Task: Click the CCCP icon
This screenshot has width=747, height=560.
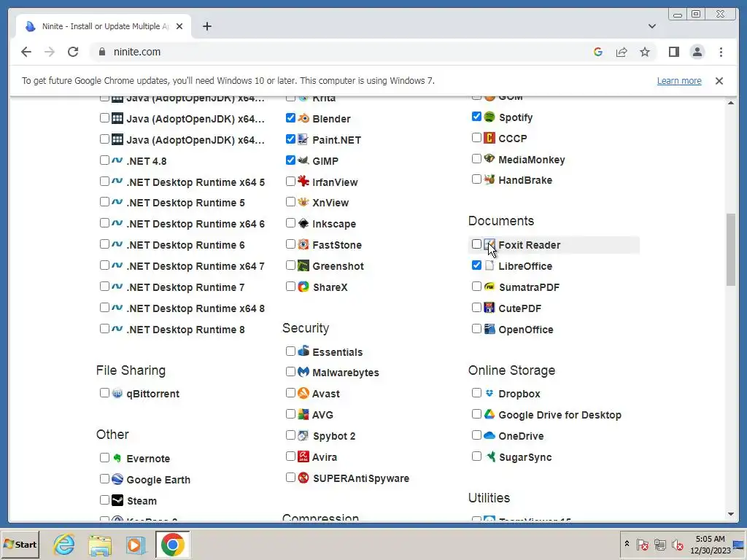Action: tap(489, 138)
